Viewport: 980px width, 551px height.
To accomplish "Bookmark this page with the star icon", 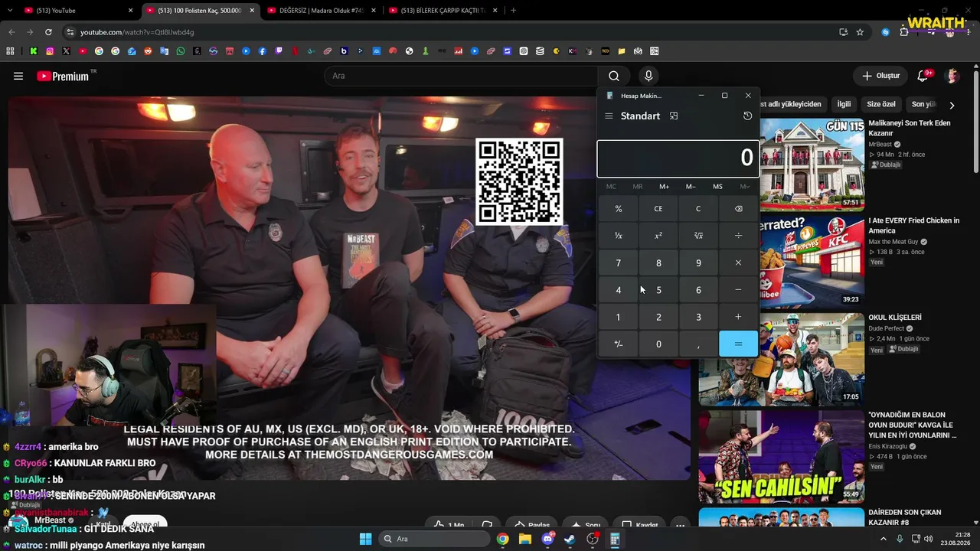I will click(x=860, y=32).
